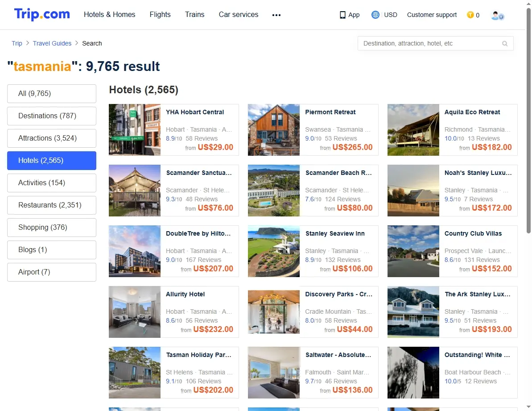Select the Shopping (376) filter
The width and height of the screenshot is (532, 411).
click(52, 228)
